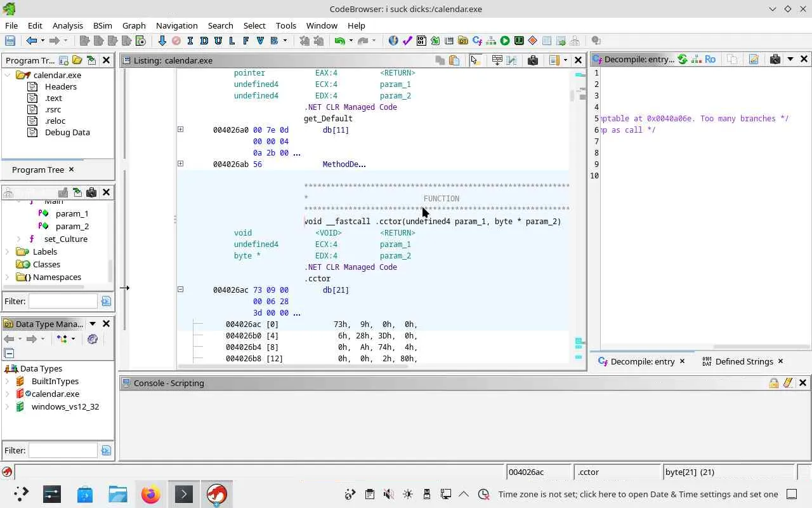Viewport: 812px width, 508px height.
Task: Toggle the listing mouse hover mode icon
Action: pyautogui.click(x=475, y=60)
